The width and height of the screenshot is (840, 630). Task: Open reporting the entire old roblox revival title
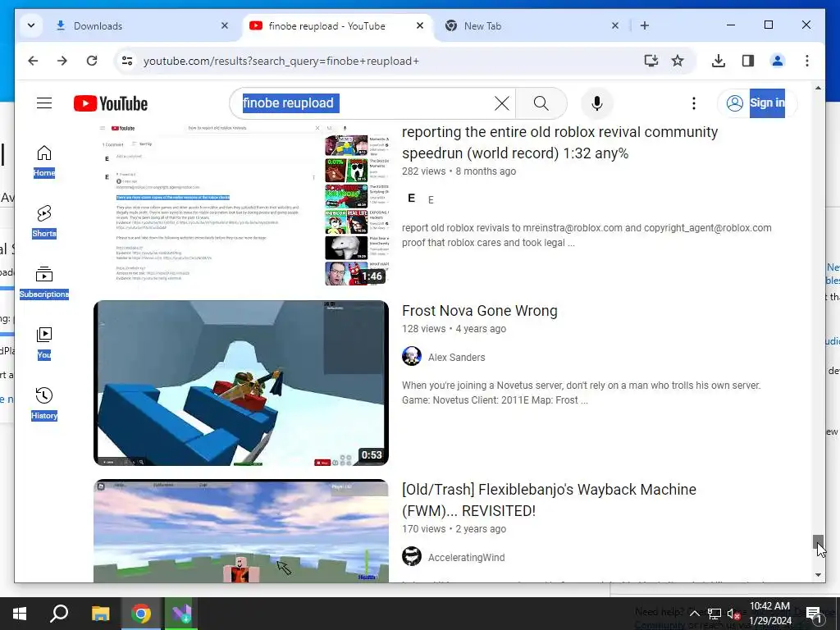559,143
